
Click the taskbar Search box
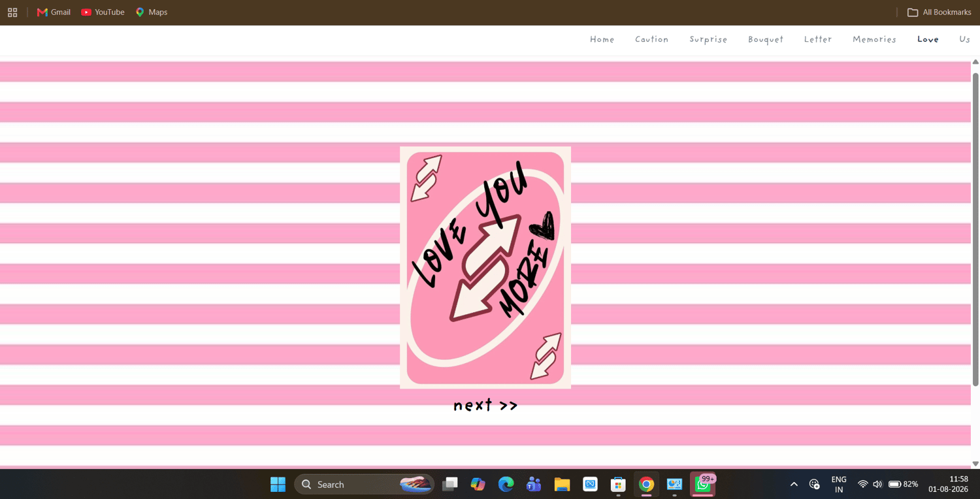click(x=364, y=485)
